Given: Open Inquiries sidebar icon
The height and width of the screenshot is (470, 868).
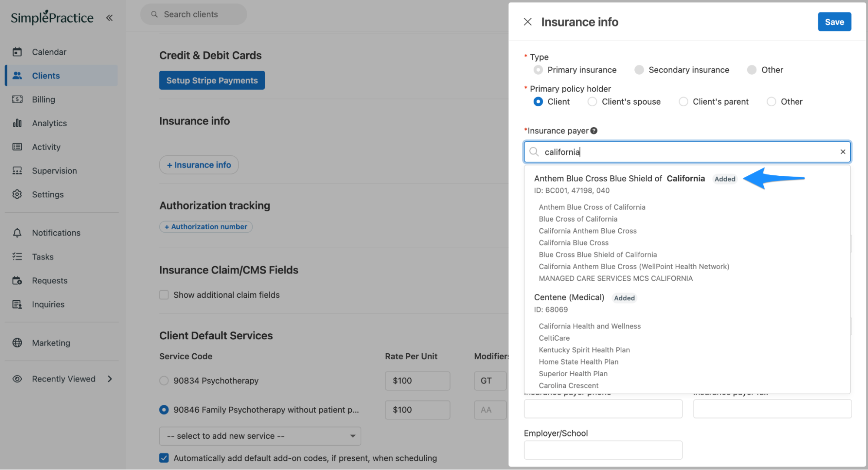Looking at the screenshot, I should click(17, 305).
